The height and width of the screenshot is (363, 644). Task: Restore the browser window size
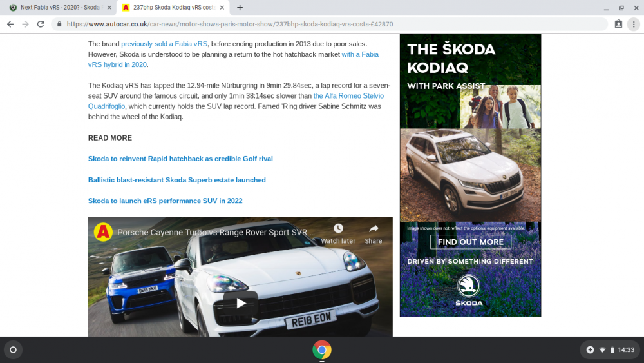click(621, 8)
